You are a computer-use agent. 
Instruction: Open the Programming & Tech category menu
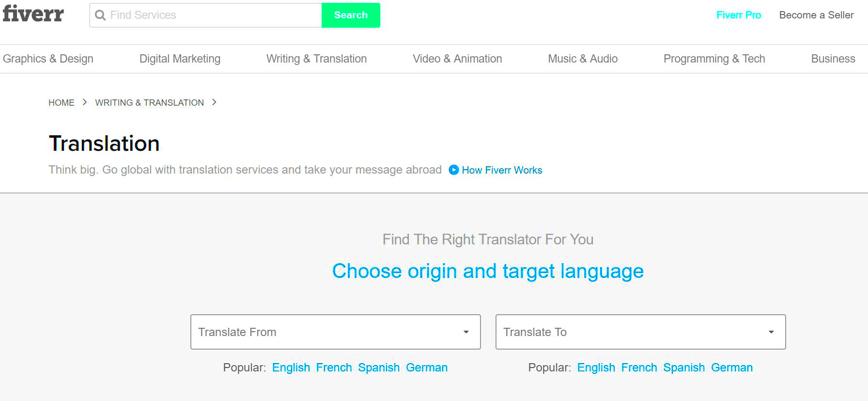click(714, 59)
